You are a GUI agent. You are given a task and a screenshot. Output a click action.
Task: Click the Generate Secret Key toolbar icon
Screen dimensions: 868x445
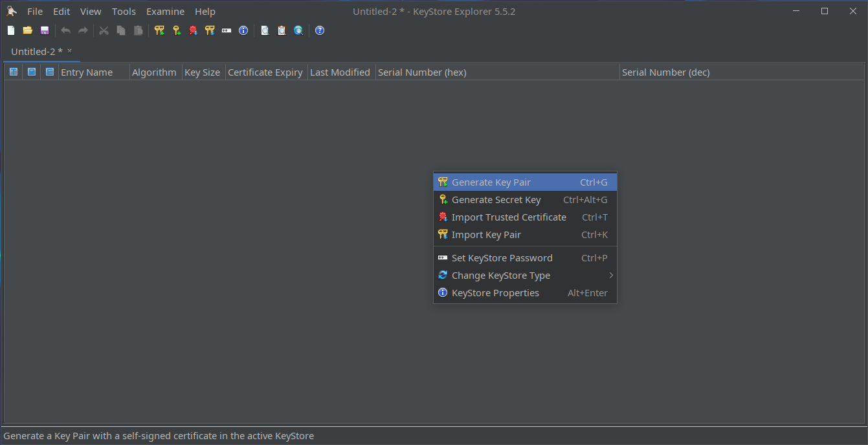(x=176, y=30)
